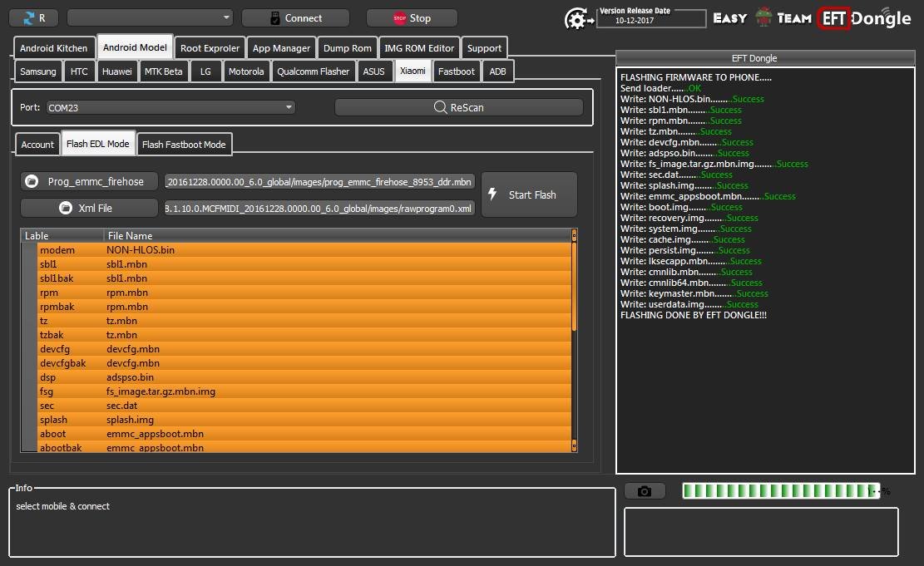
Task: Click the FLASHING DONE BY EFT DONGLE log line
Action: click(x=694, y=315)
